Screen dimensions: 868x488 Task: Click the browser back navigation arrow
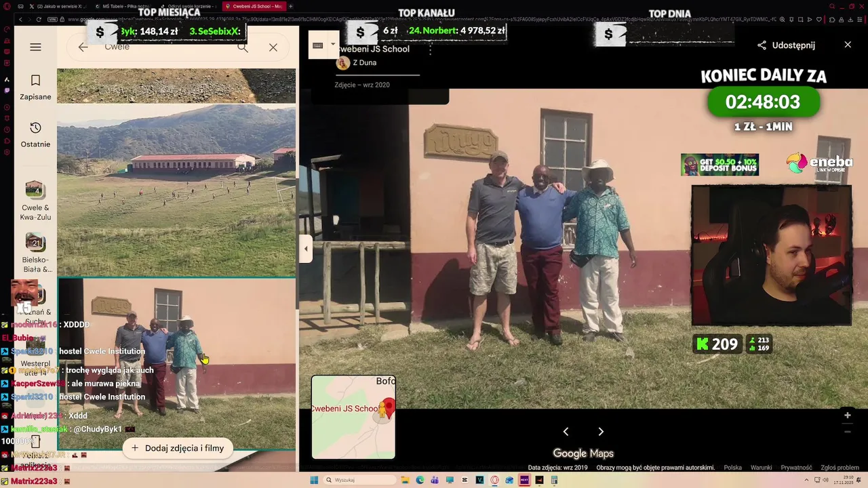[20, 20]
